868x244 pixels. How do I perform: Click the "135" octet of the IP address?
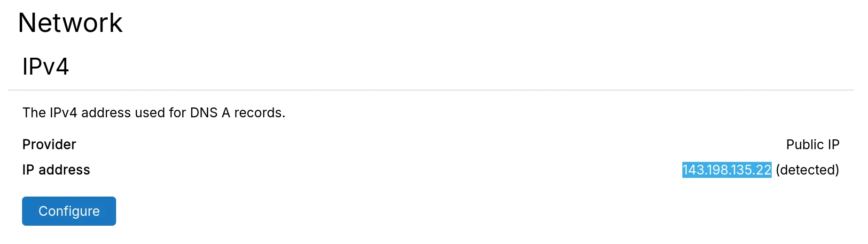(740, 170)
